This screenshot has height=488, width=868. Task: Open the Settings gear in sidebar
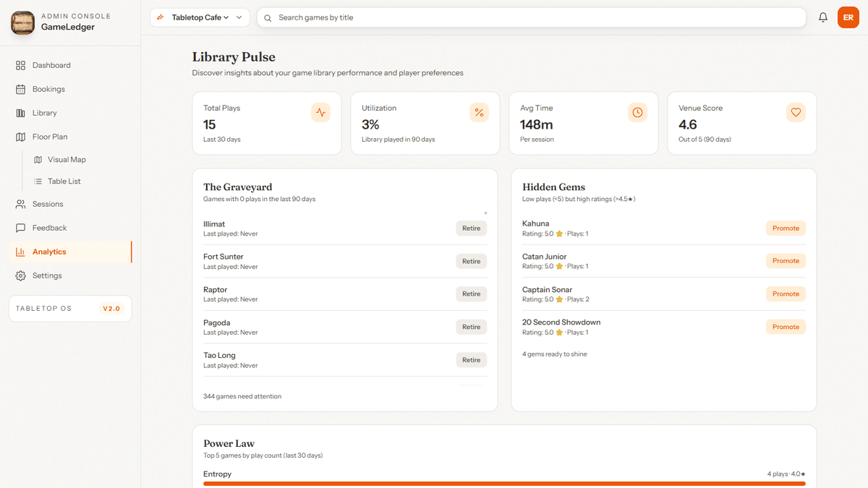(x=20, y=275)
